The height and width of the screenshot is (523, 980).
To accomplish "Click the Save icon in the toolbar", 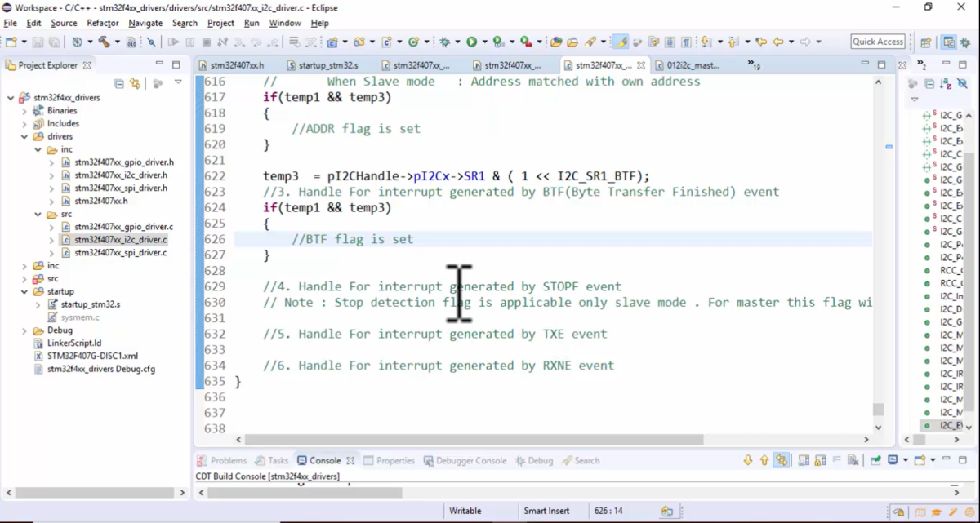I will tap(38, 42).
